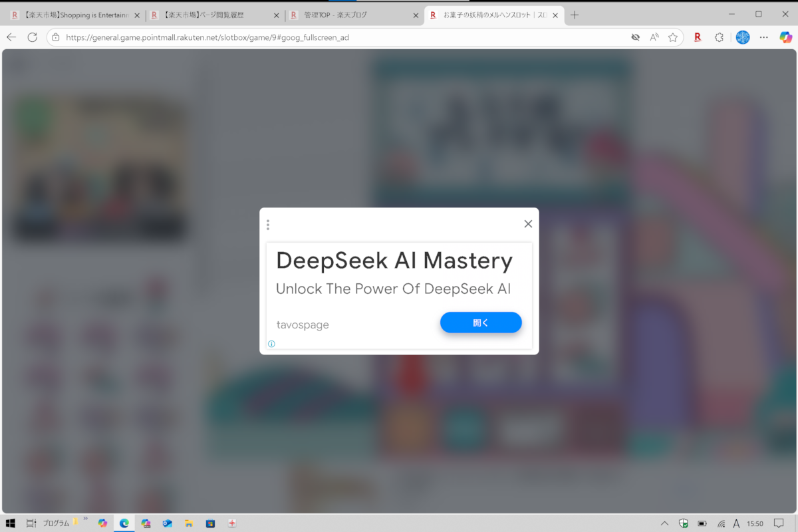Click the Unlock The Power Of DeepSeek AI text
Image resolution: width=798 pixels, height=532 pixels.
click(394, 289)
